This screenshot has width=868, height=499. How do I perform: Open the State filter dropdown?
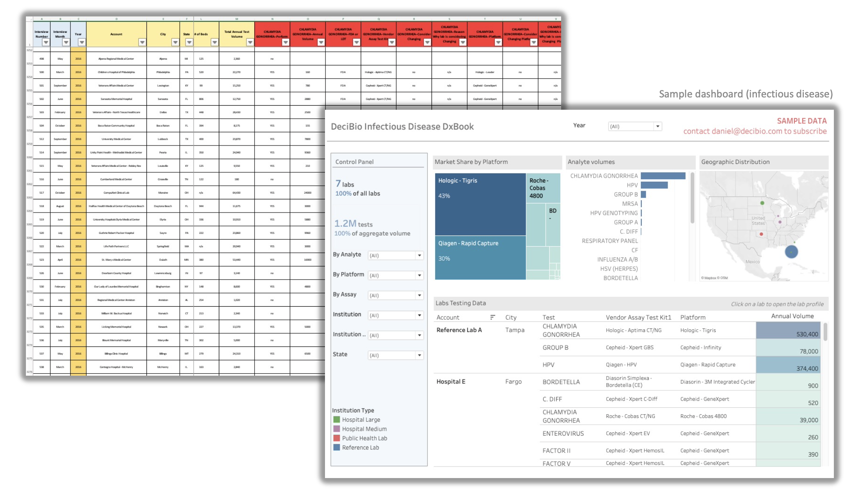pyautogui.click(x=419, y=355)
